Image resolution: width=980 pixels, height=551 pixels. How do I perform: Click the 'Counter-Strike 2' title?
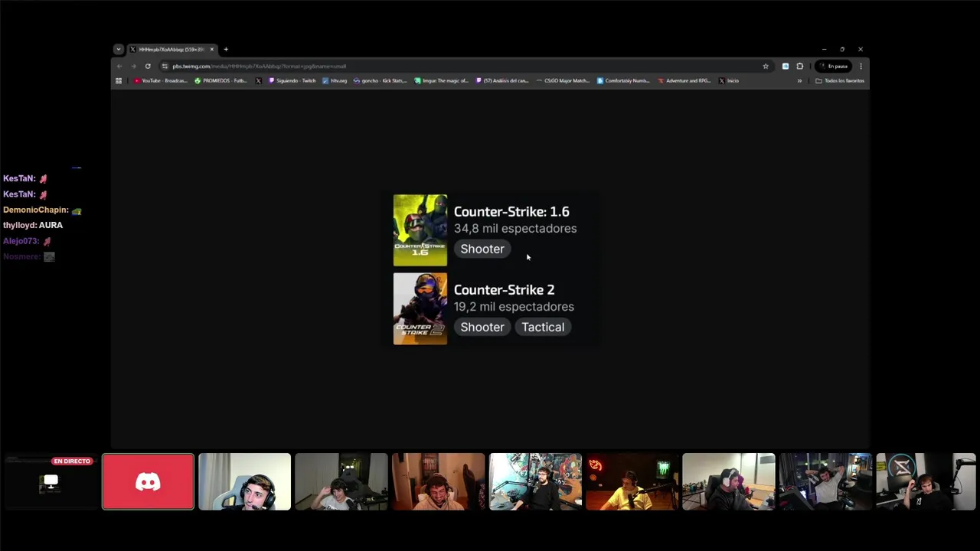(504, 290)
